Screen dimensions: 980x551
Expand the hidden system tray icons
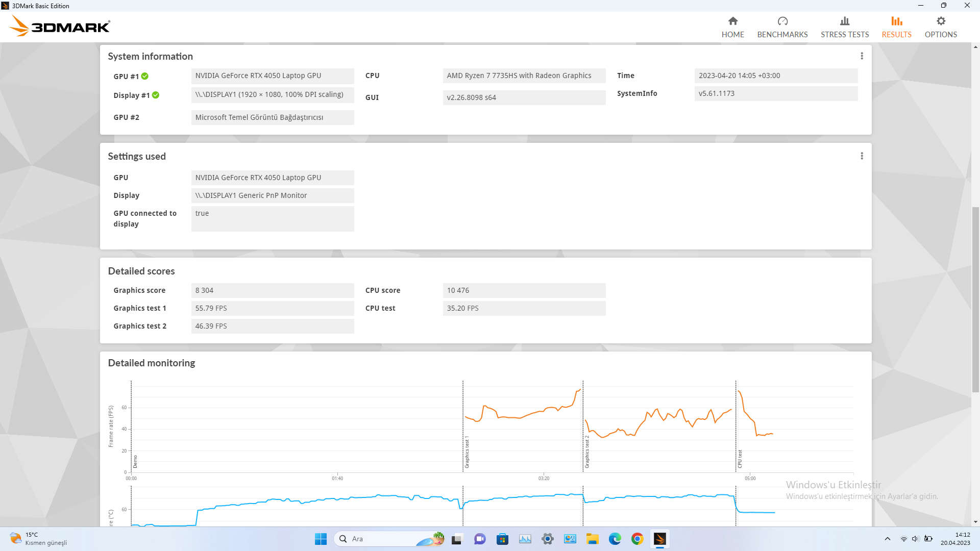coord(887,539)
